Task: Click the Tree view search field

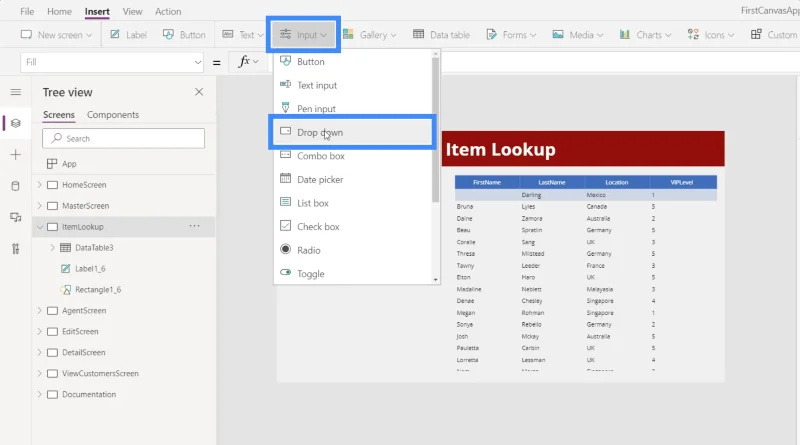Action: click(x=123, y=138)
